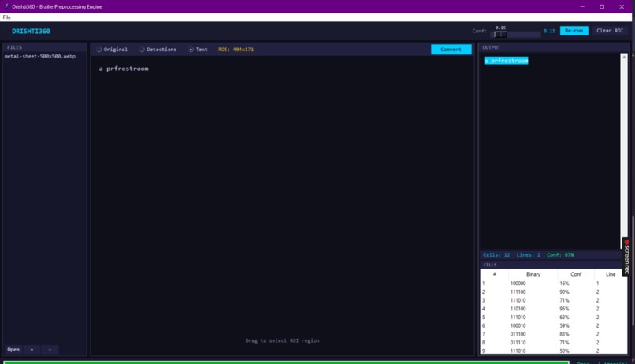Viewport: 635px width, 364px height.
Task: Click the Re-run button
Action: 574,31
